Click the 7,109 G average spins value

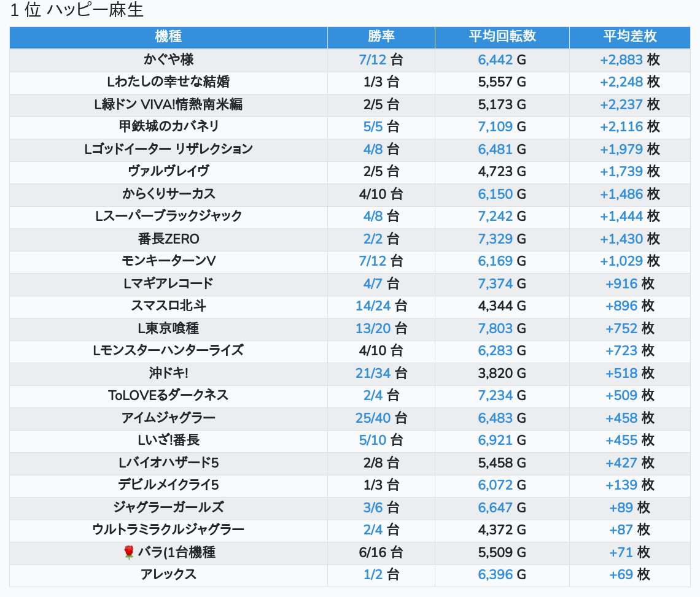(502, 127)
